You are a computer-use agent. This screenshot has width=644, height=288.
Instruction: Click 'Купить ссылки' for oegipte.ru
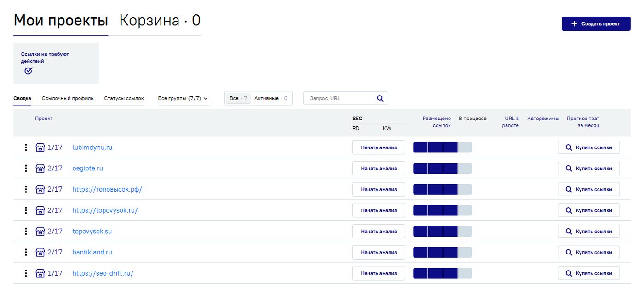(x=589, y=169)
